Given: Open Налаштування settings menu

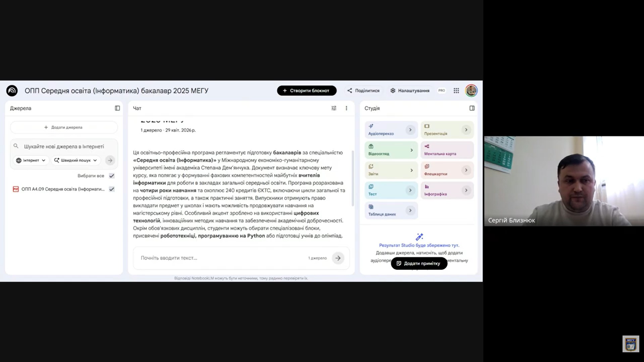Looking at the screenshot, I should (x=410, y=91).
